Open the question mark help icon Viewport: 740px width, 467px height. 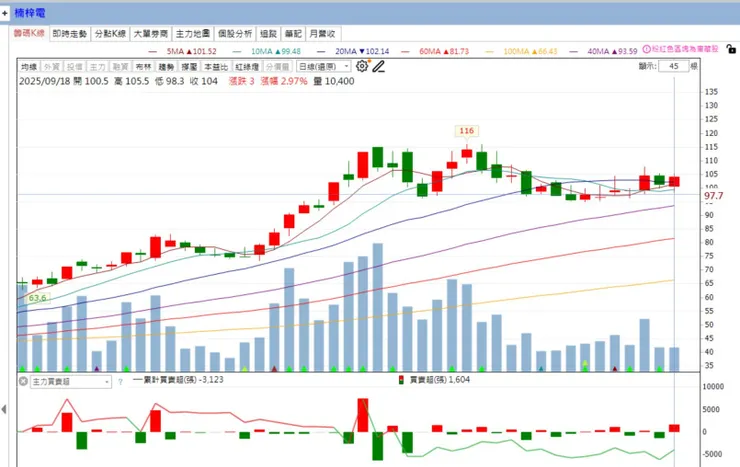120,382
